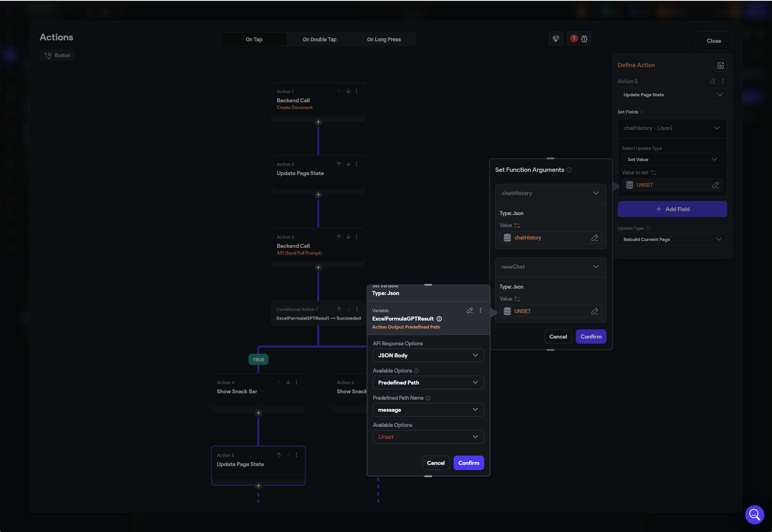Click the TRUE branch label
Viewport: 772px width, 532px height.
click(x=258, y=360)
